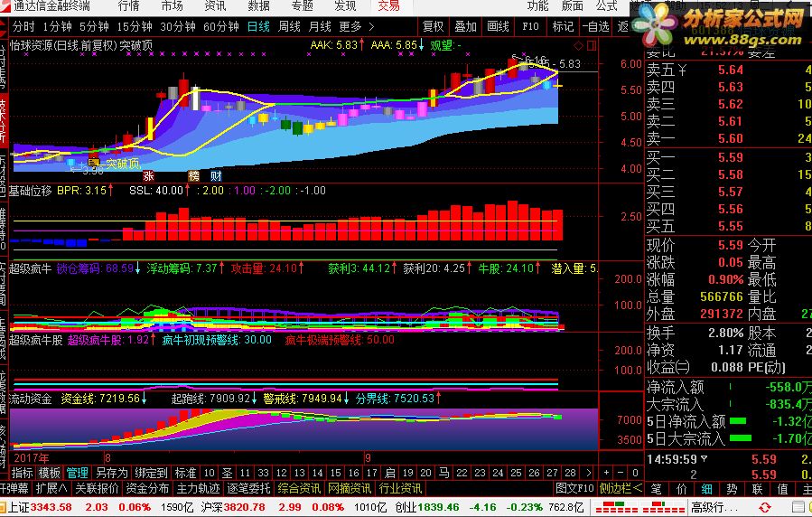Zoom out the chart with the minus button

(x=621, y=473)
